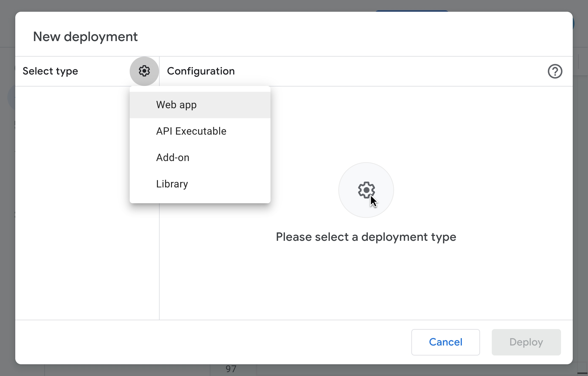Image resolution: width=588 pixels, height=376 pixels.
Task: Click blue circle at dialog's top-right edge
Action: [x=573, y=23]
